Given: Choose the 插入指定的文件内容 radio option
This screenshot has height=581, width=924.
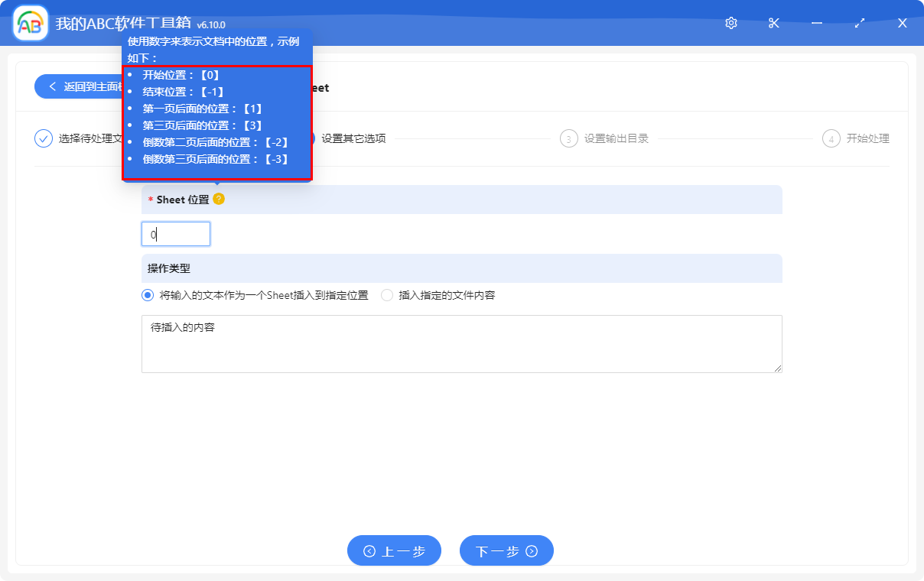Looking at the screenshot, I should click(x=387, y=295).
